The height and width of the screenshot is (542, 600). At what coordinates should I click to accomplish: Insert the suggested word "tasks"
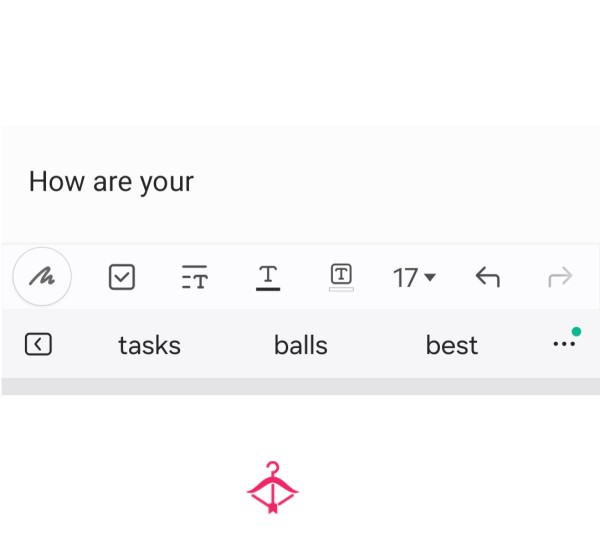[x=150, y=345]
